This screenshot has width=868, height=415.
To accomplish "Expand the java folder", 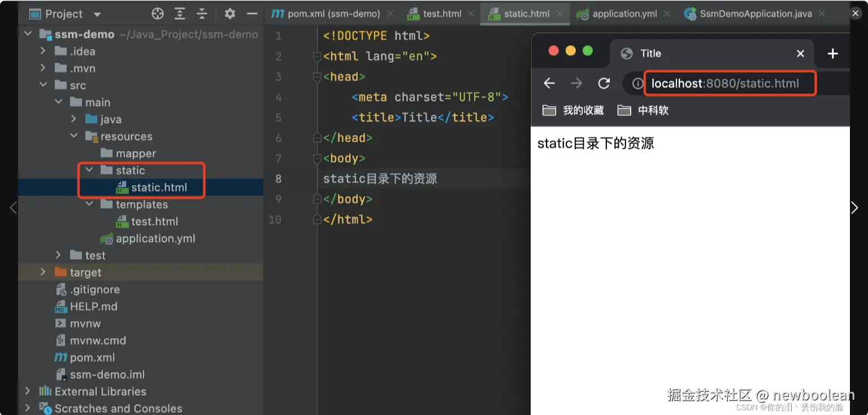I will 74,119.
